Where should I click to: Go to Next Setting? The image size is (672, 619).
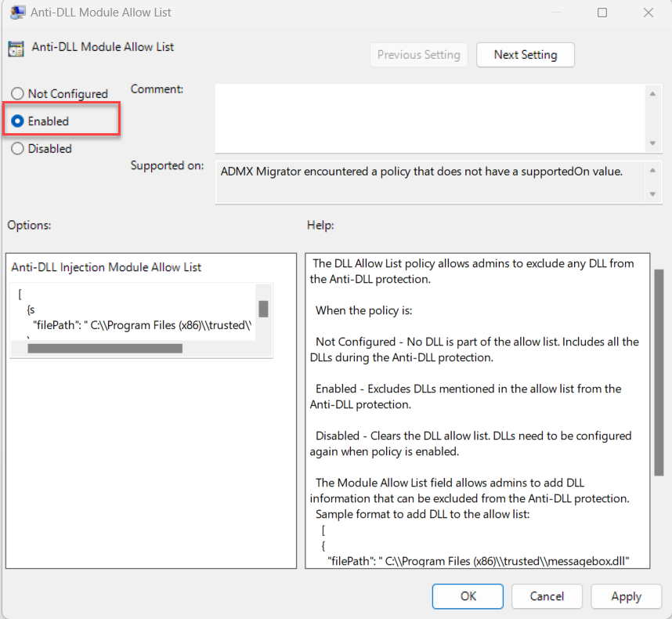click(525, 55)
